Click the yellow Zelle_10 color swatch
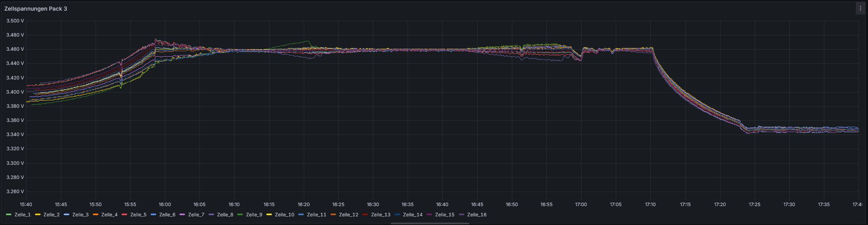Screen dimensions: 868x225 269,215
